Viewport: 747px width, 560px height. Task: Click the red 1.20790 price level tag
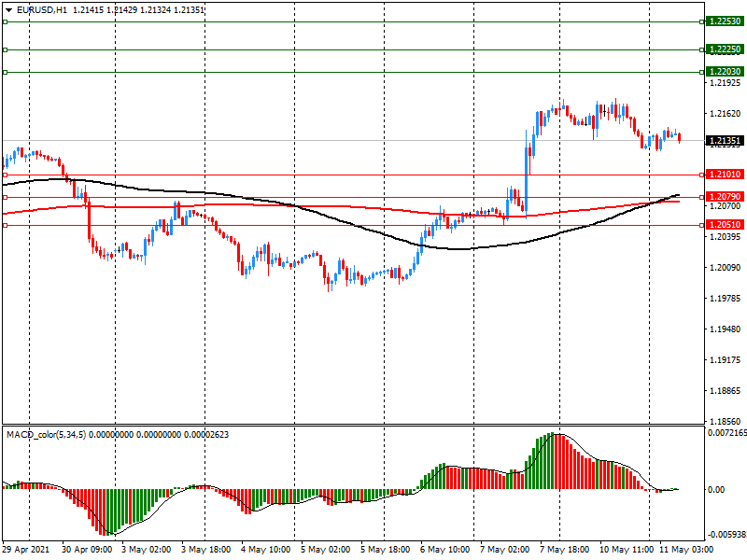(x=725, y=197)
